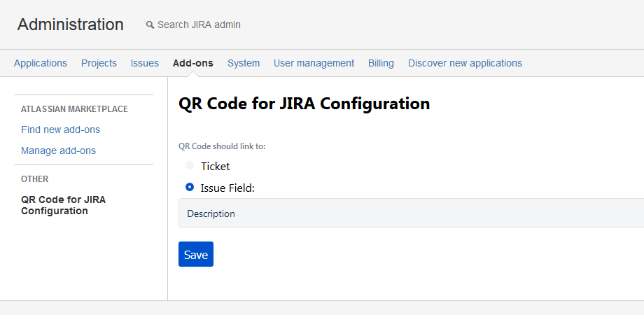Go to the Issues tab

pos(145,63)
